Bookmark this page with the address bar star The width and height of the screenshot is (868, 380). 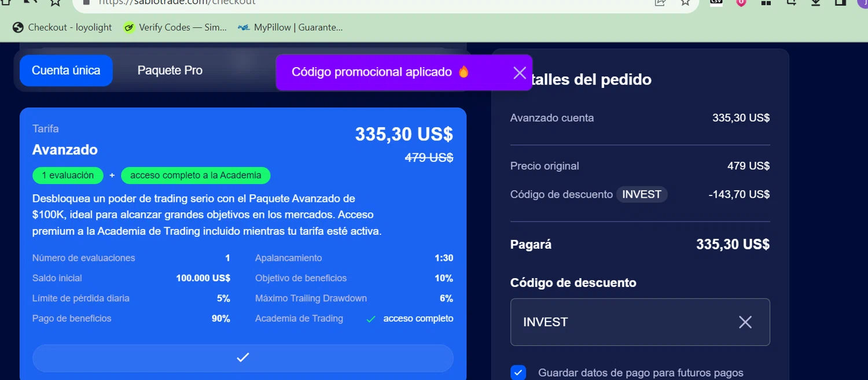[x=686, y=2]
